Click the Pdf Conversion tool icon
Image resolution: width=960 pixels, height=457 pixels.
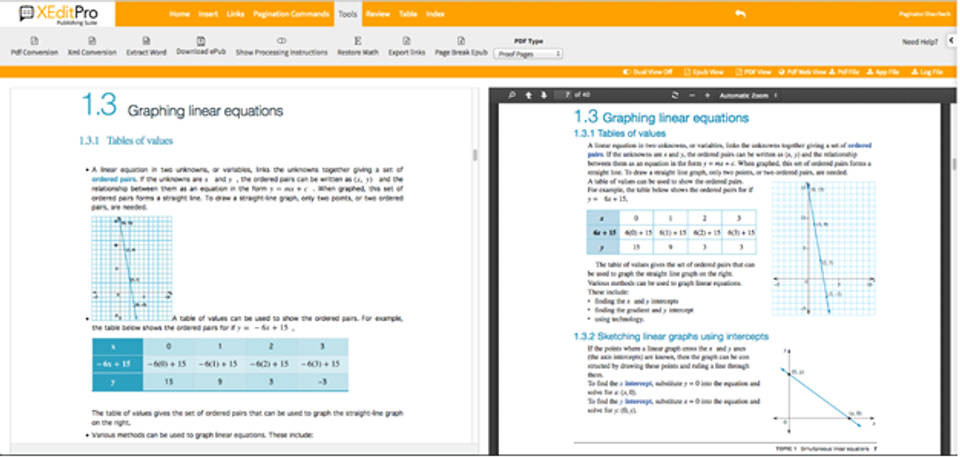(35, 41)
